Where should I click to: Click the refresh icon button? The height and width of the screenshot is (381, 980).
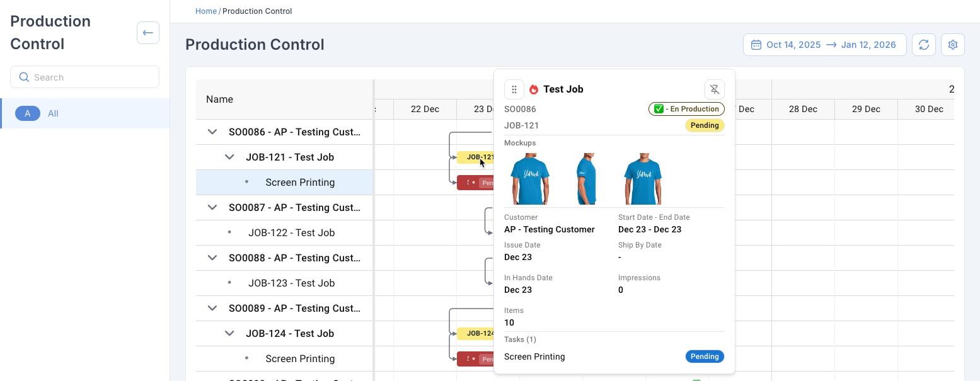tap(924, 45)
